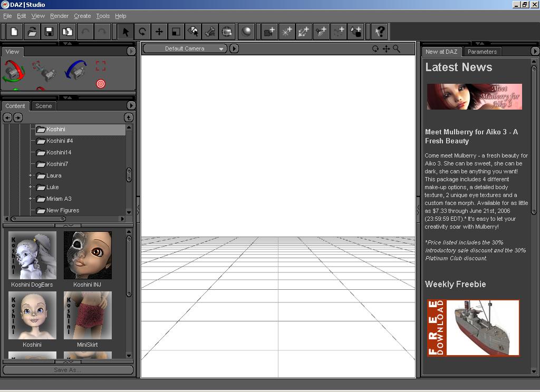The width and height of the screenshot is (540, 392).
Task: Click the viewport zoom magnifier icon
Action: point(397,49)
